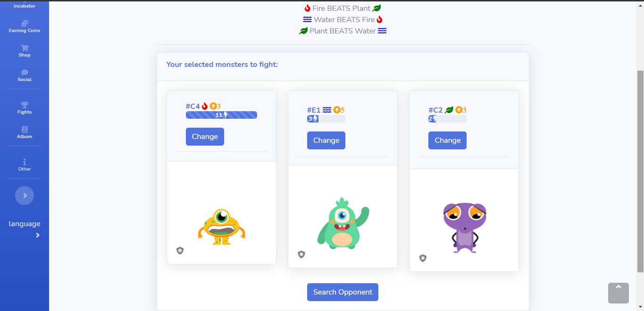644x311 pixels.
Task: Open the Shop cart icon
Action: 25,48
